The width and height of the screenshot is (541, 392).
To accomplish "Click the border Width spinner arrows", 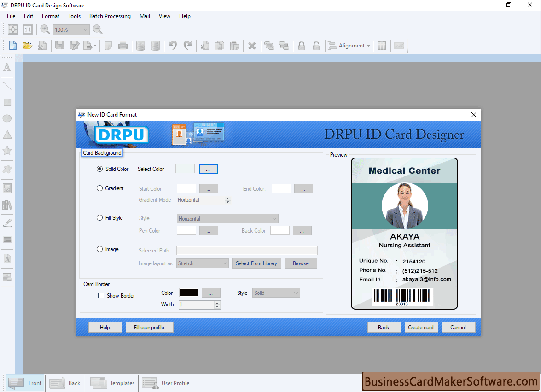I will pos(217,304).
